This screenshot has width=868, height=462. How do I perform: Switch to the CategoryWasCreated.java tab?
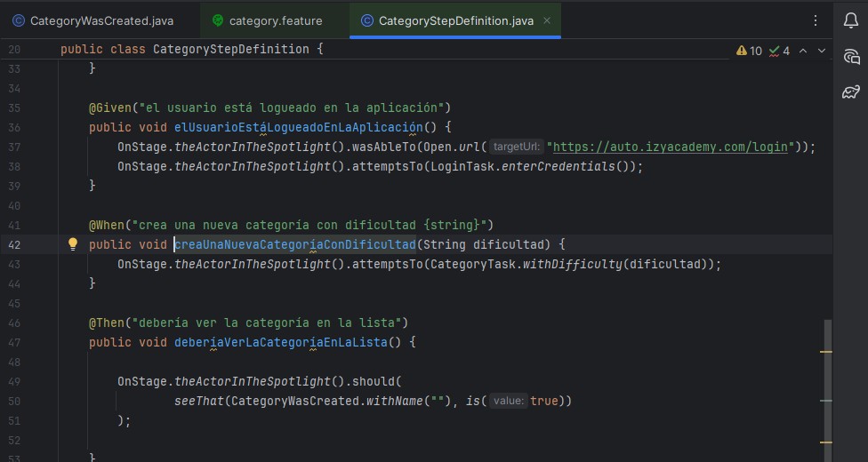click(101, 20)
